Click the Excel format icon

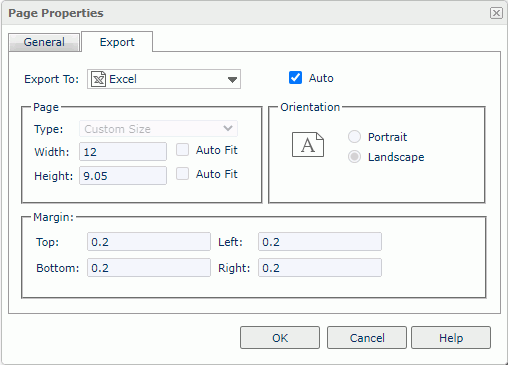click(x=98, y=79)
